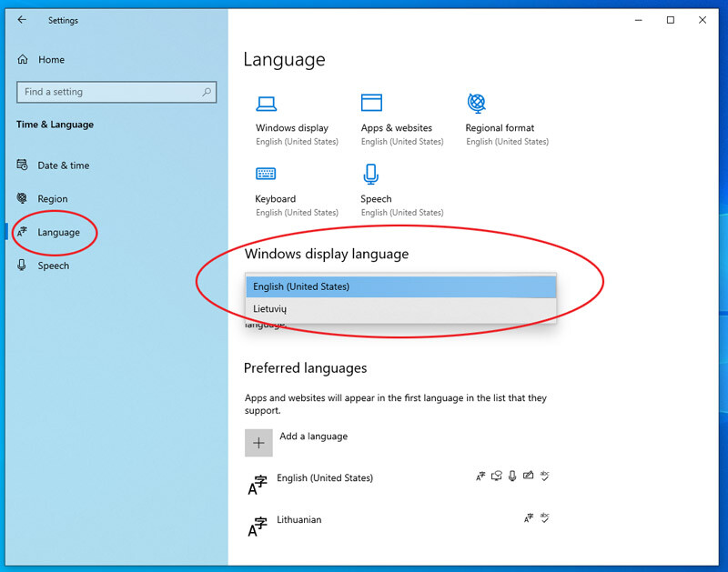Click the Apps & websites window icon

click(371, 103)
